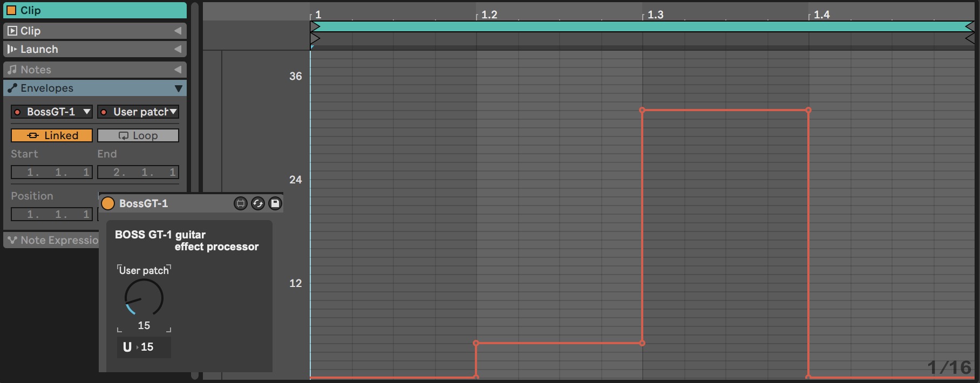Click the User patch knob

(144, 298)
